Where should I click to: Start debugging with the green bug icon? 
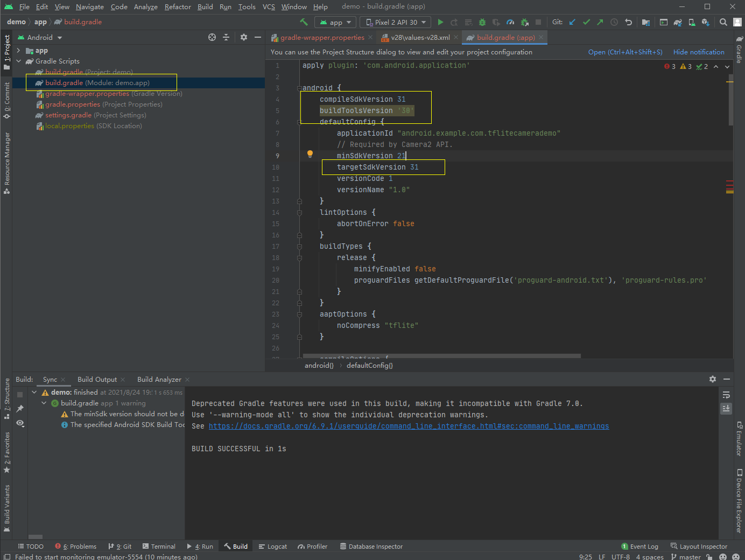coord(482,22)
